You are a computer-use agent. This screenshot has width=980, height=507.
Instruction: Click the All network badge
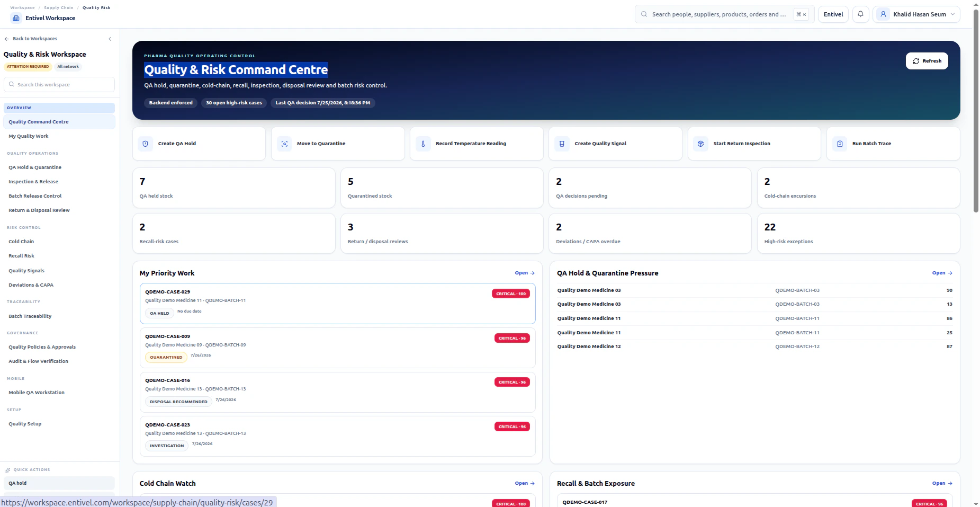click(68, 67)
